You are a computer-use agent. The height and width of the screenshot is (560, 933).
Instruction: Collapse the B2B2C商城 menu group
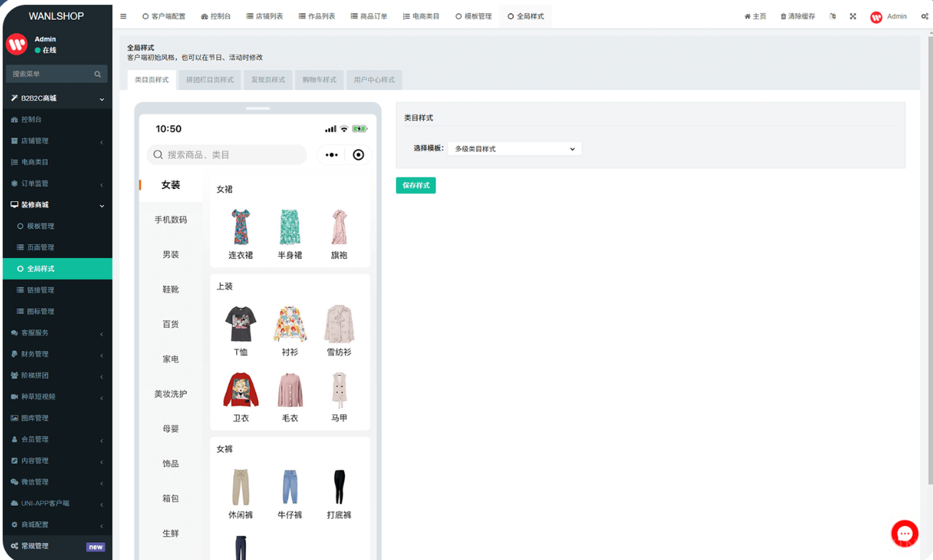point(56,98)
